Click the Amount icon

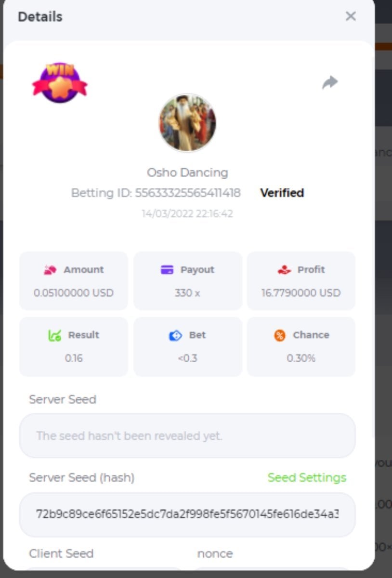[51, 270]
